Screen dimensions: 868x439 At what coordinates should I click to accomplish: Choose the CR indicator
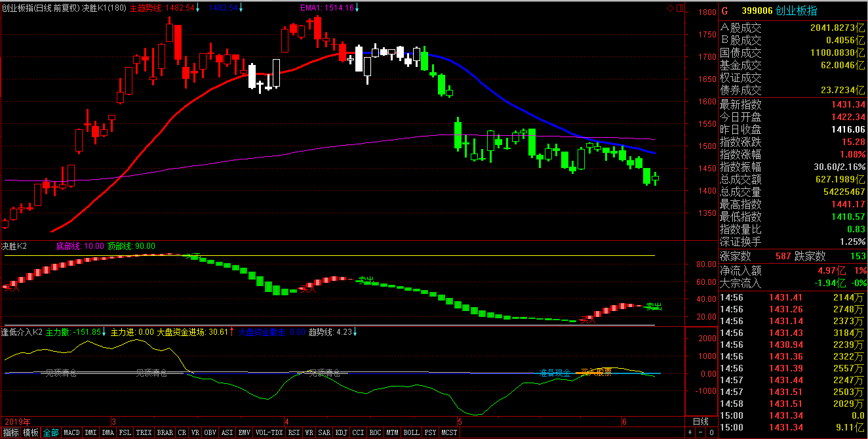pos(182,433)
